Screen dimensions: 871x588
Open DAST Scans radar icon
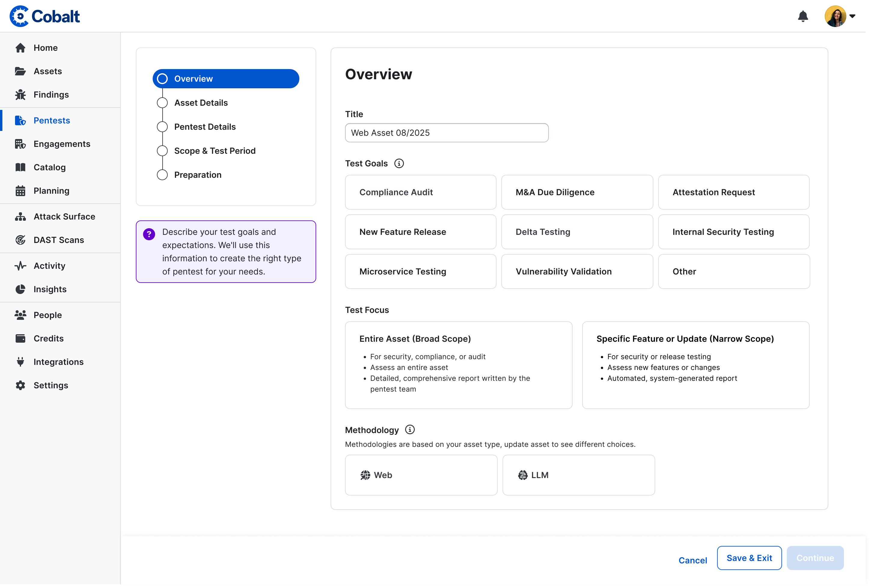point(20,240)
